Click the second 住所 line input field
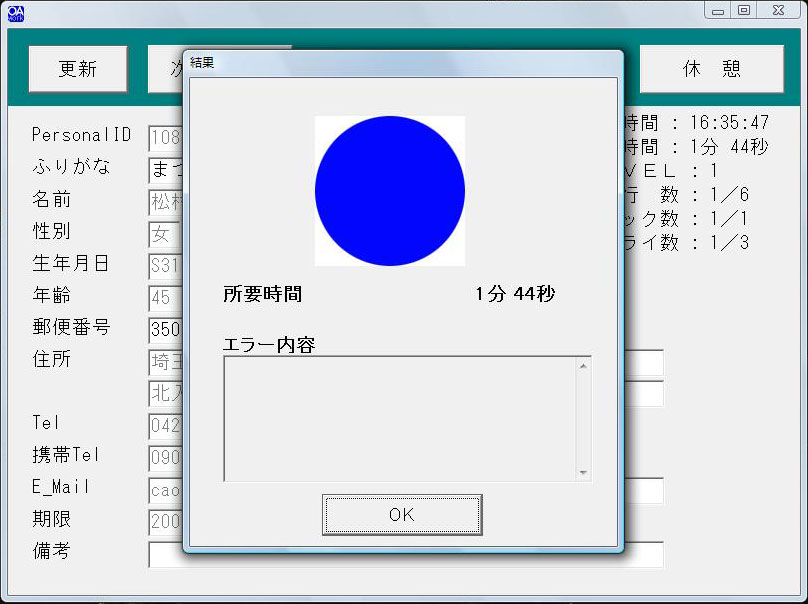This screenshot has width=808, height=604. click(x=165, y=394)
